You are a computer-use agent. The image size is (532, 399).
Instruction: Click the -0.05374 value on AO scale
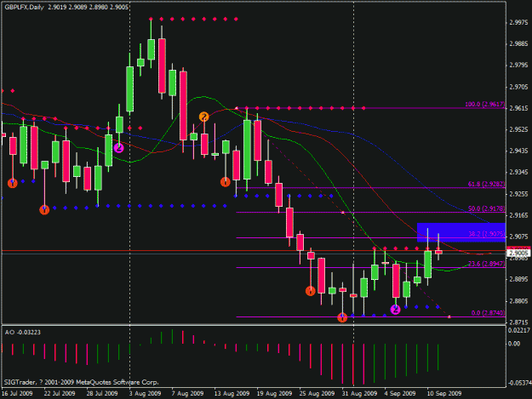(x=518, y=383)
